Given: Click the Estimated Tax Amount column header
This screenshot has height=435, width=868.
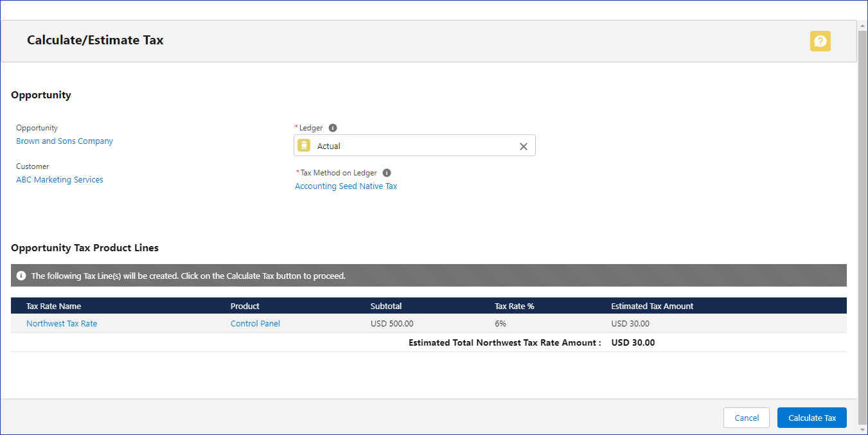Looking at the screenshot, I should (x=652, y=306).
